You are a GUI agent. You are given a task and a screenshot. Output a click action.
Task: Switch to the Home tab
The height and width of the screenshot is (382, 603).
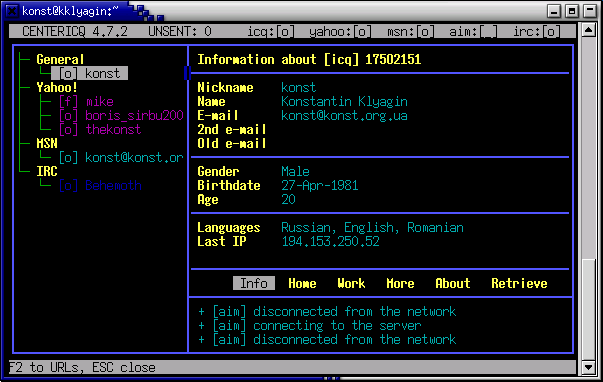(x=302, y=284)
